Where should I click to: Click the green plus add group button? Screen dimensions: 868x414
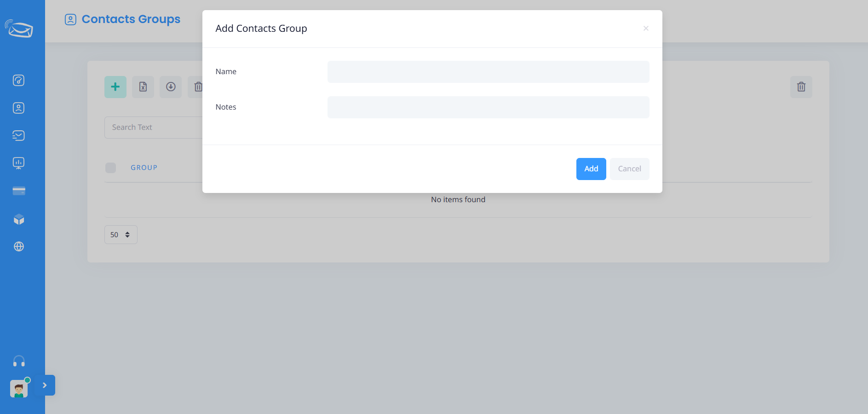click(x=115, y=87)
